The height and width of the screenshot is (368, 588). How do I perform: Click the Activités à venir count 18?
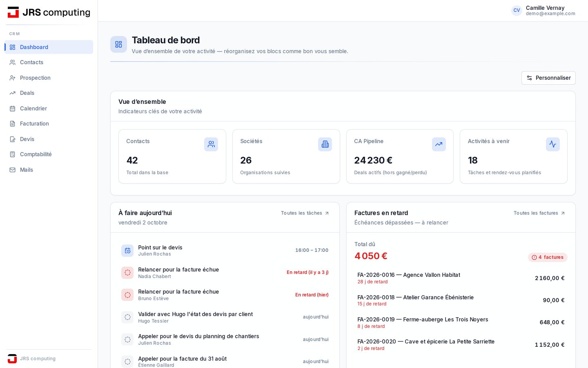click(x=473, y=160)
